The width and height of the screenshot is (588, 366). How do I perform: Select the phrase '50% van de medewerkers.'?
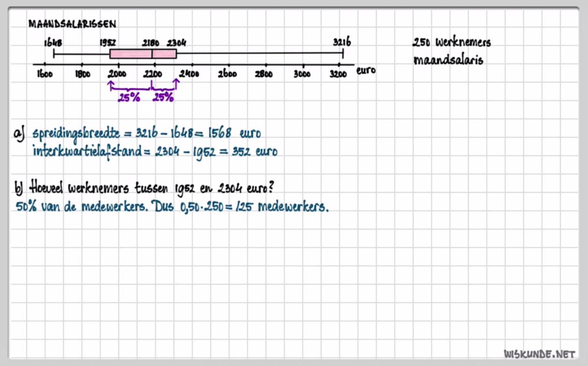(x=81, y=207)
